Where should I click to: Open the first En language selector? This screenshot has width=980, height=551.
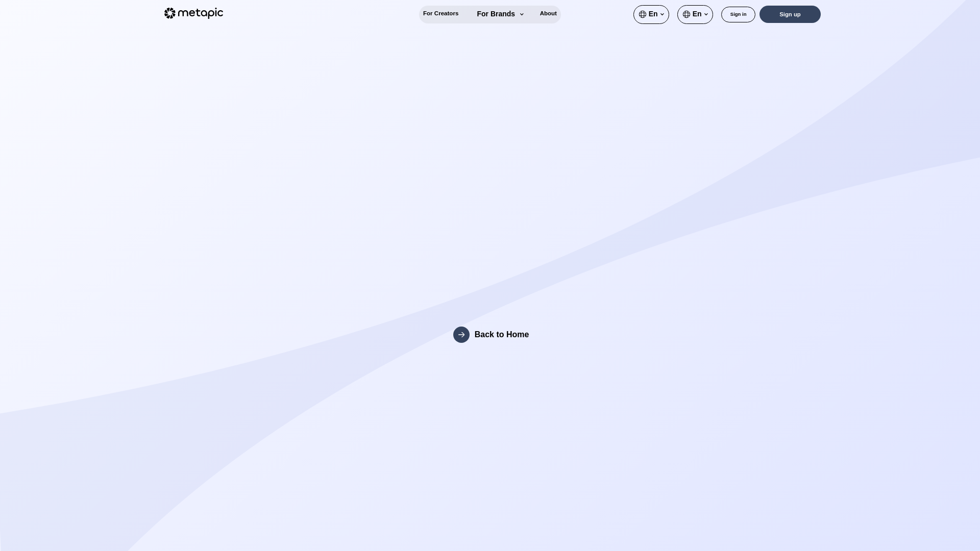point(651,14)
